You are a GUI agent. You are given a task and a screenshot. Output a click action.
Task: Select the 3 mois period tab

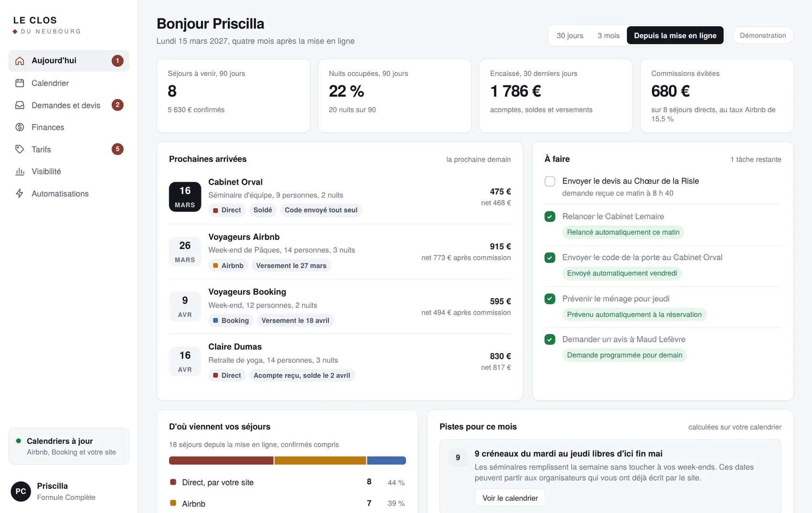609,36
